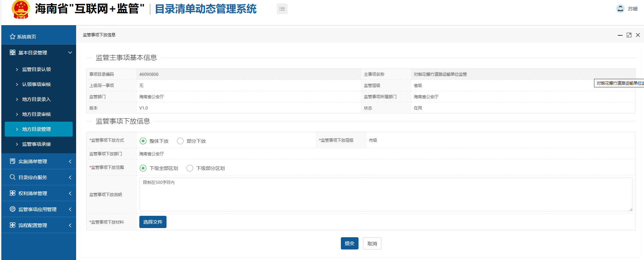644x260 pixels.
Task: Expand the 实施清单管理 menu chevron
Action: point(70,161)
